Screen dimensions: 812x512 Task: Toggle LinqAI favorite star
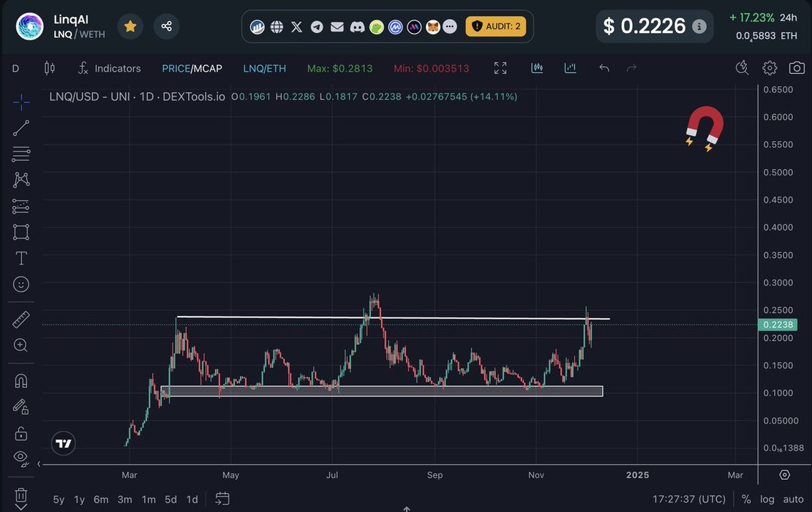(130, 26)
